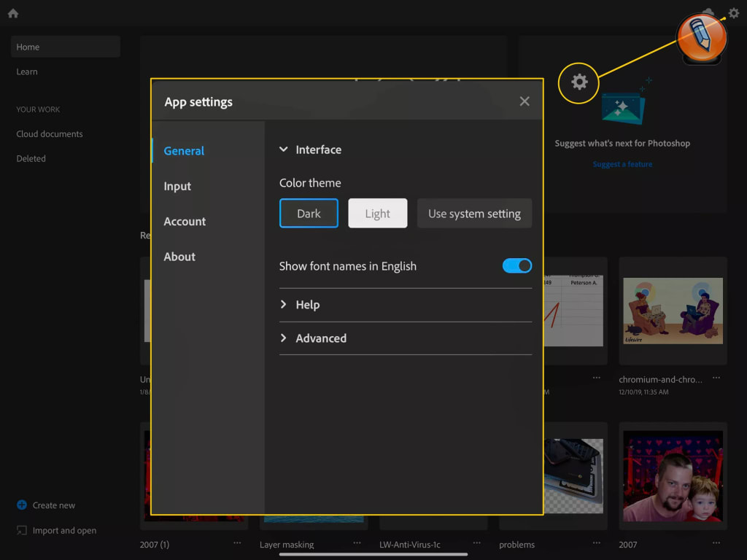Click the 'App settings' dialog title

coord(198,102)
